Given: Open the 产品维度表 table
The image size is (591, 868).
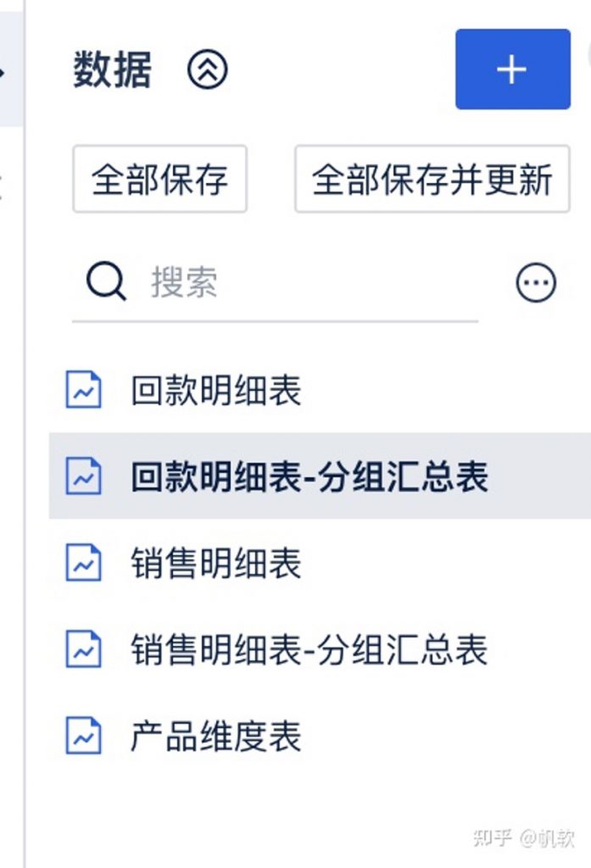Looking at the screenshot, I should (x=321, y=736).
